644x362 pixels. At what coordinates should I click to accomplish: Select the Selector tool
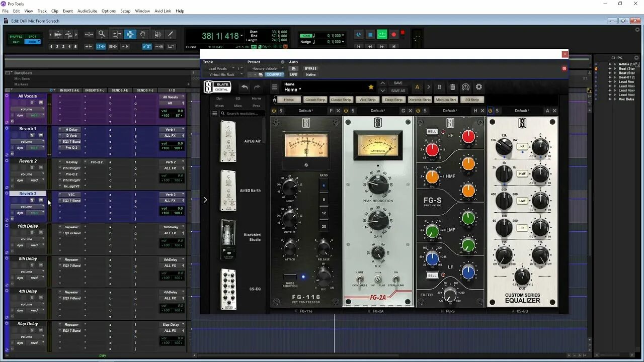pos(130,34)
